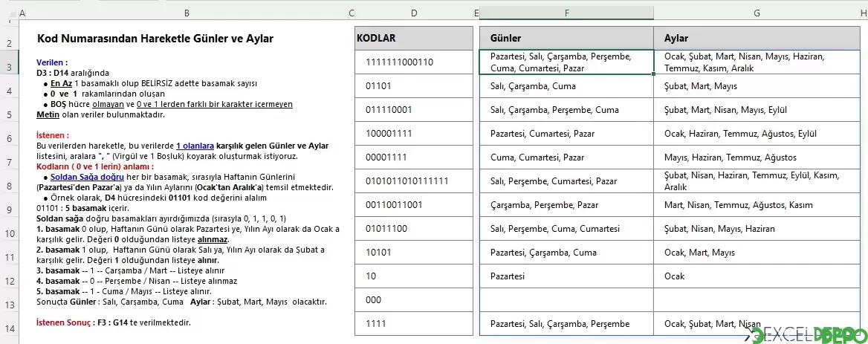Select column F header
868x344 pixels.
tap(566, 13)
